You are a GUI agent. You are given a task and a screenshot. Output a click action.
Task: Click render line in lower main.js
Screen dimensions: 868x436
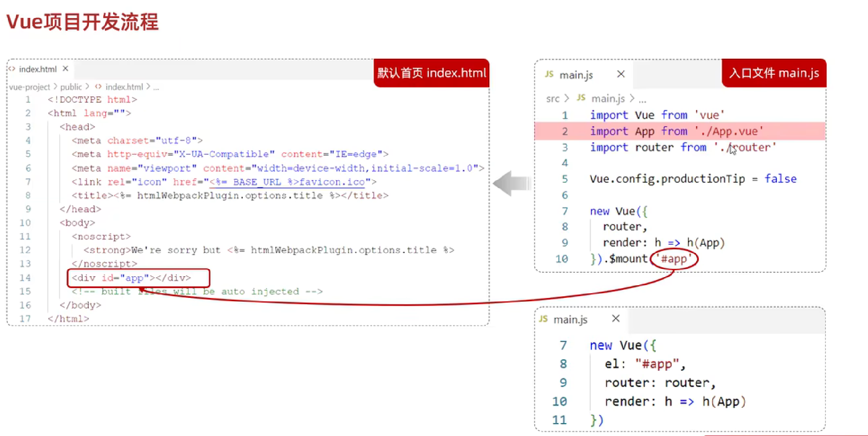(675, 401)
